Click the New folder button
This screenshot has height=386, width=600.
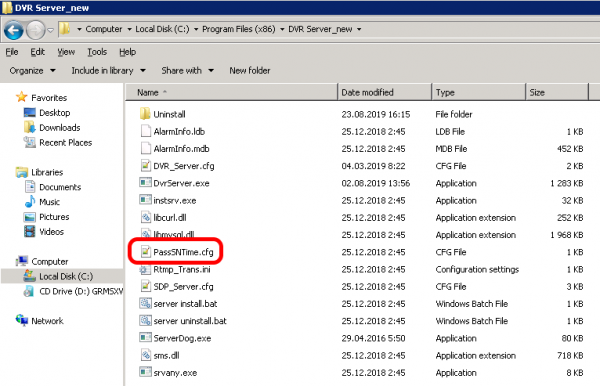pos(250,71)
